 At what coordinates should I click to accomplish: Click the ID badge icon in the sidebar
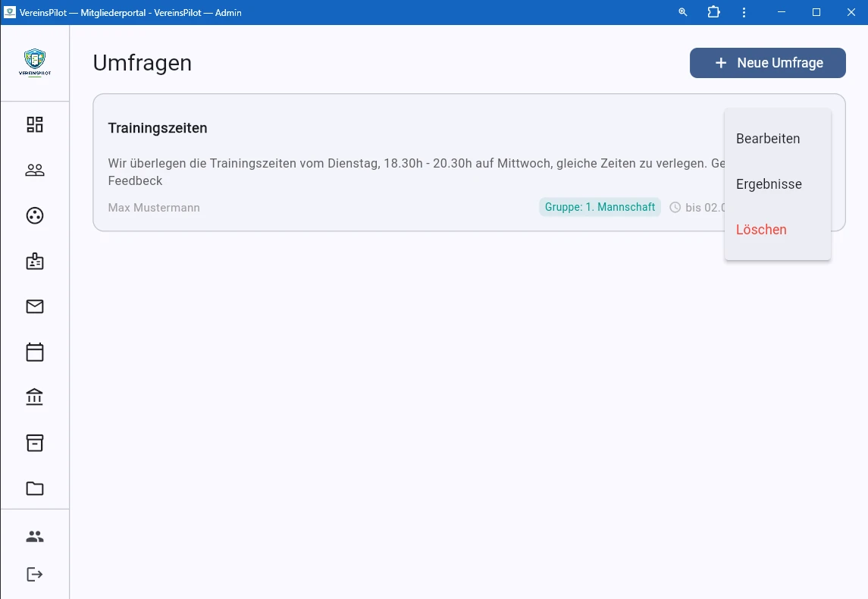pos(34,261)
